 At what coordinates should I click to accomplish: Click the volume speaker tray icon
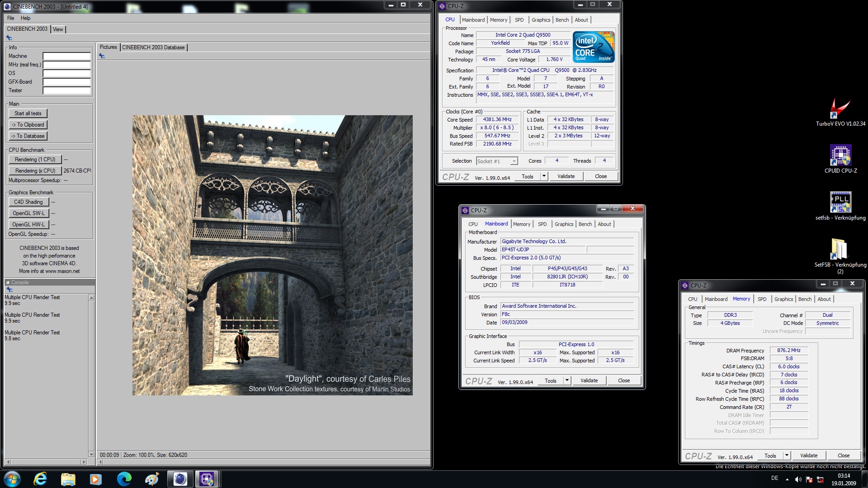tap(798, 479)
